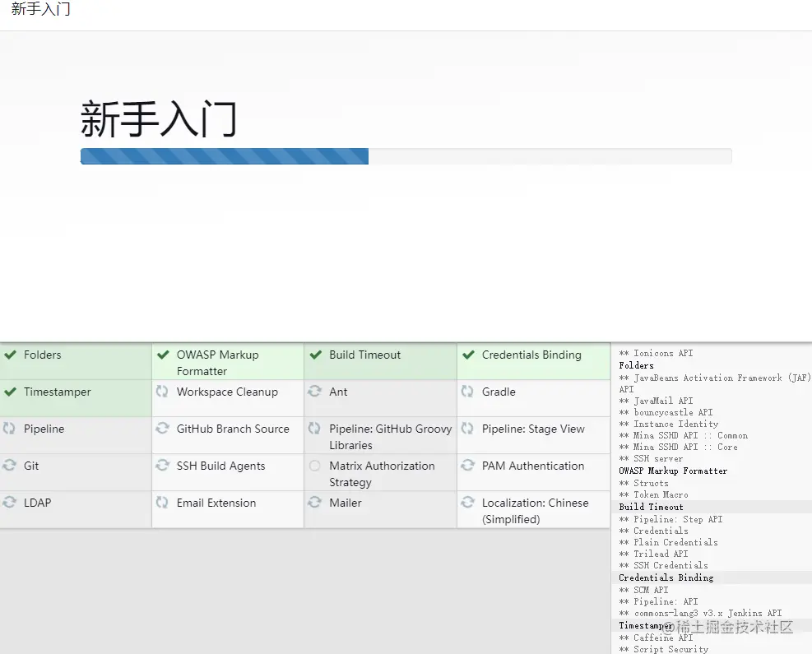Click the loading icon next to Pipeline

9,429
